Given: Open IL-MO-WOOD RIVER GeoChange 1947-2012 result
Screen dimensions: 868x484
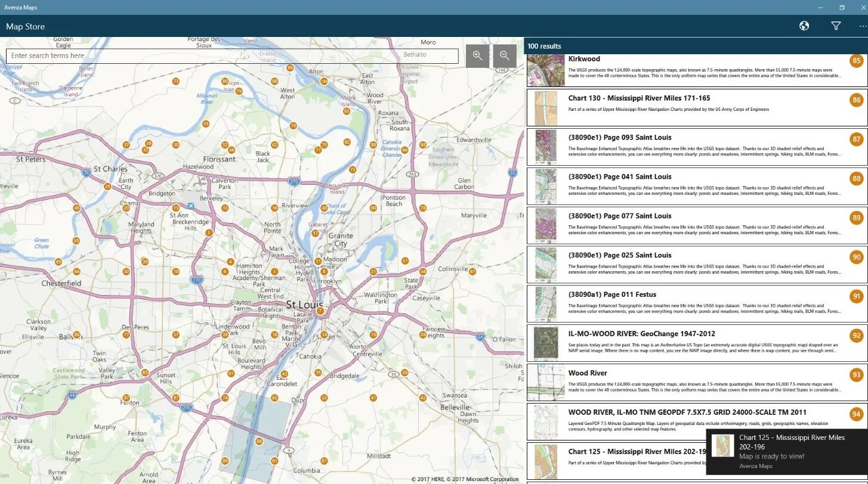Looking at the screenshot, I should pos(696,343).
